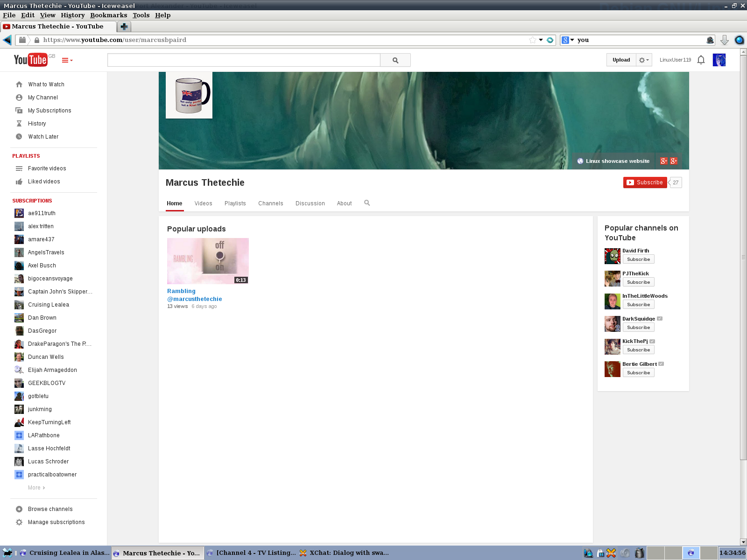Screen dimensions: 747x560
Task: Expand More subscriptions list
Action: [x=36, y=488]
